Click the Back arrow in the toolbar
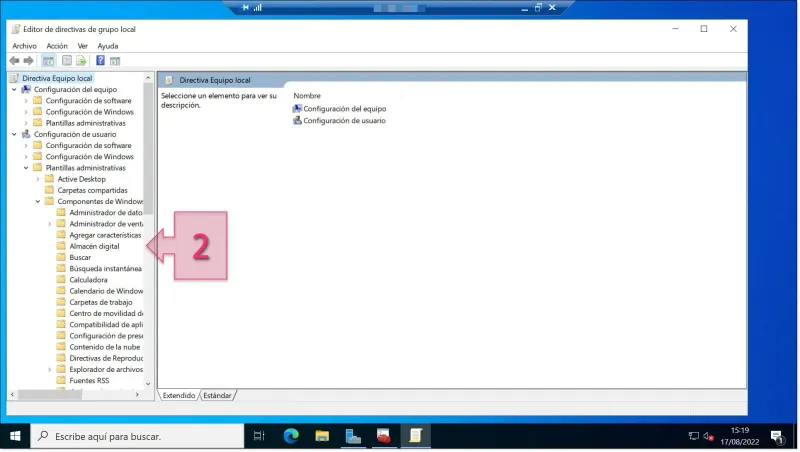 click(14, 61)
